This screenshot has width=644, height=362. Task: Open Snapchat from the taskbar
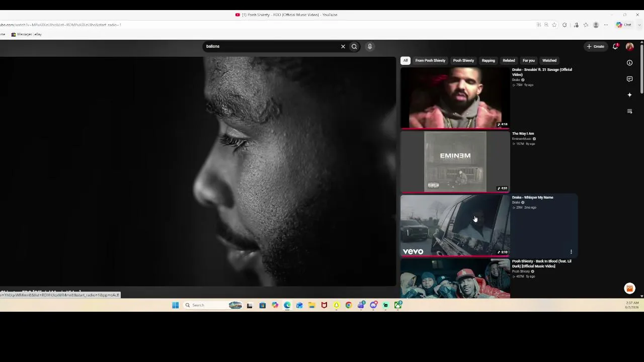(x=337, y=305)
